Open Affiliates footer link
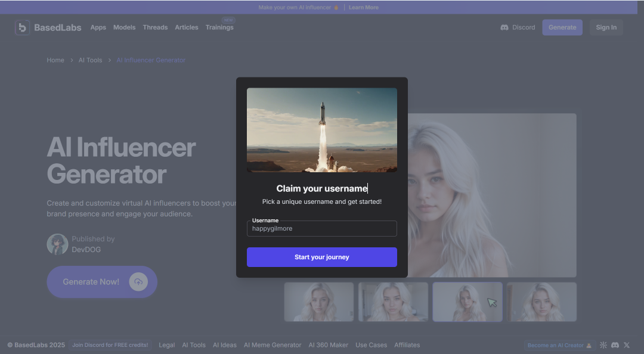644x354 pixels. click(407, 345)
